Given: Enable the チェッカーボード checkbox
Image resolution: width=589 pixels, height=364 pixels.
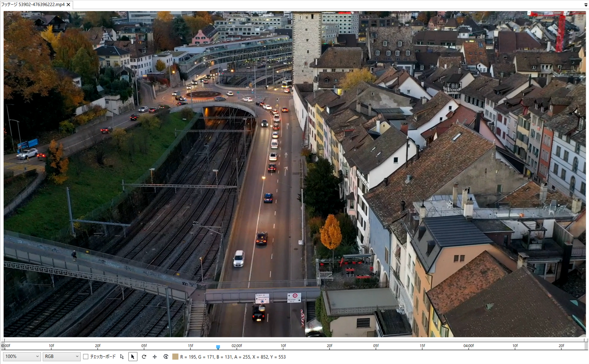Looking at the screenshot, I should point(86,357).
